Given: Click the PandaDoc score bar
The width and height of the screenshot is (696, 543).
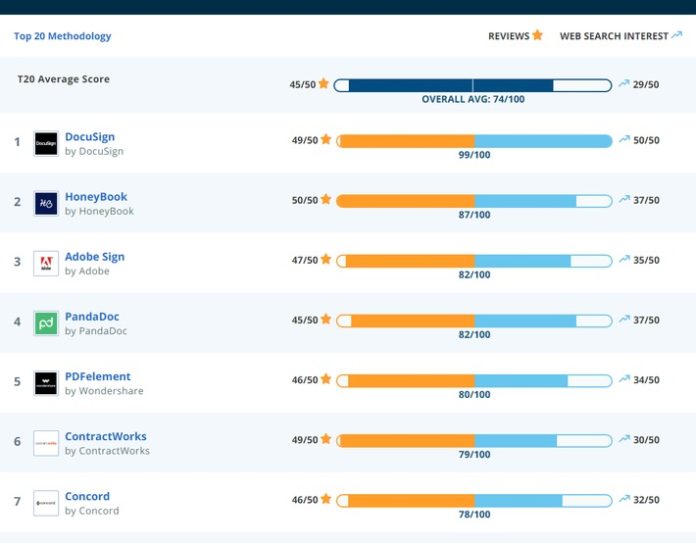Looking at the screenshot, I should pyautogui.click(x=475, y=321).
